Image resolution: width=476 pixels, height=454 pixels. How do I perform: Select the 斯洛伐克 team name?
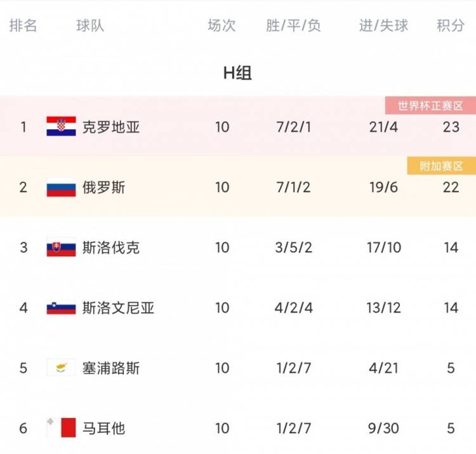point(110,248)
